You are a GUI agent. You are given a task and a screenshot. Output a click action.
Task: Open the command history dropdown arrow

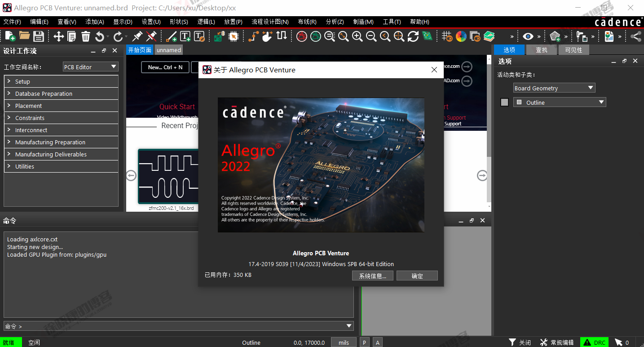click(349, 326)
